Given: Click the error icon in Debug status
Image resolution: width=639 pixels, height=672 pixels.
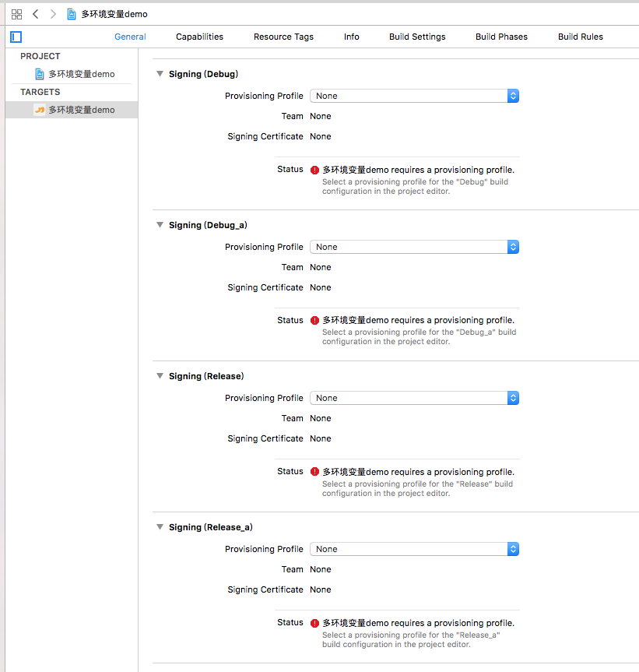Looking at the screenshot, I should (x=314, y=171).
